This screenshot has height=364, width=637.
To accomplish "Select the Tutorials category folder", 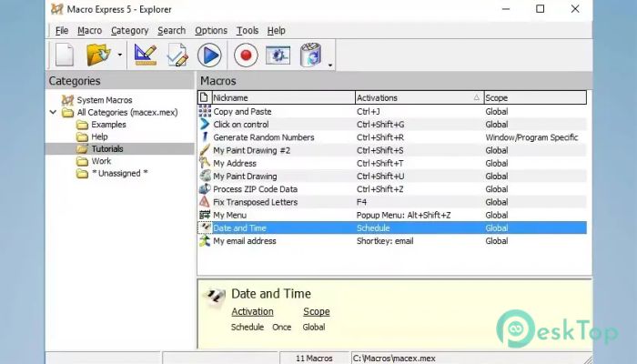I will (x=107, y=148).
